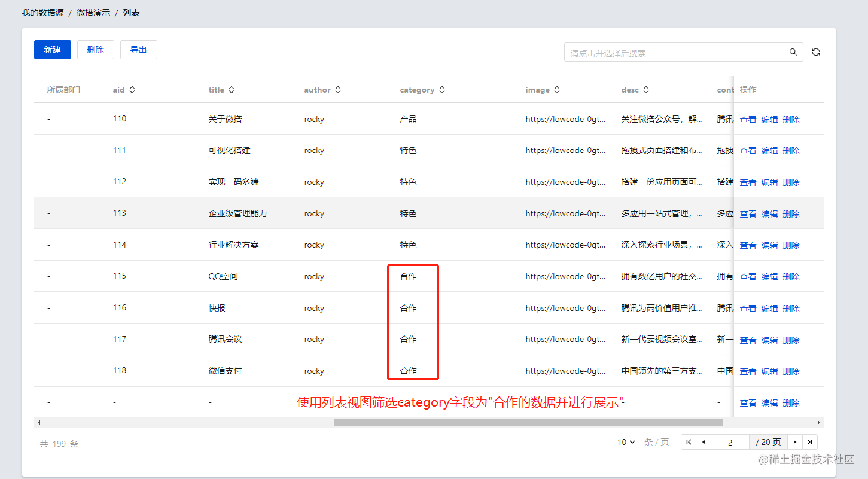Sort by author column arrows
The image size is (868, 479).
[x=338, y=90]
